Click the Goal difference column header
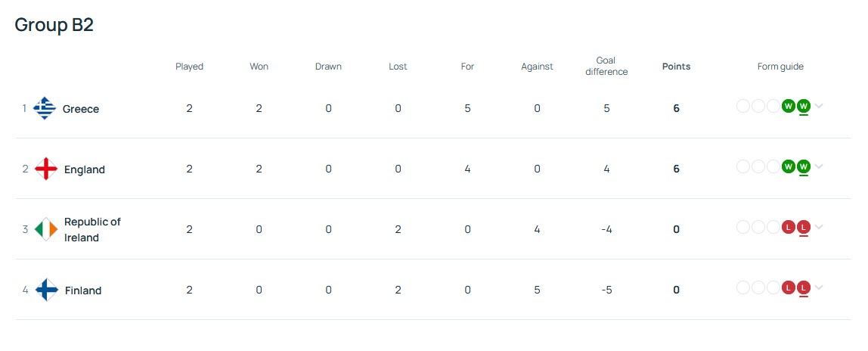 click(606, 66)
